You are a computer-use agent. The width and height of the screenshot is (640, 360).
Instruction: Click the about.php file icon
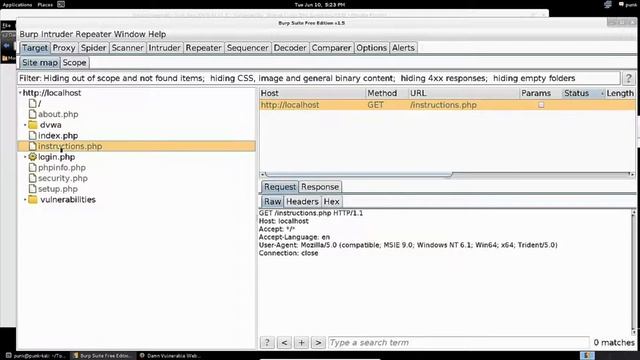(x=32, y=114)
